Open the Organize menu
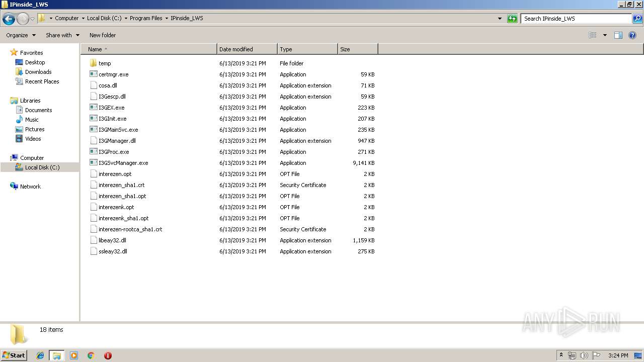Viewport: 644px width, 362px height. (21, 35)
